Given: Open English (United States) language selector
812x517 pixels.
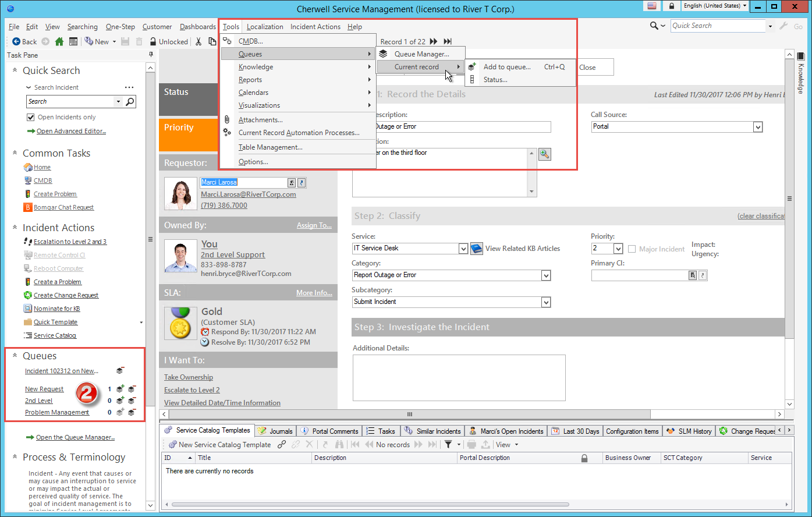Looking at the screenshot, I should point(715,5).
